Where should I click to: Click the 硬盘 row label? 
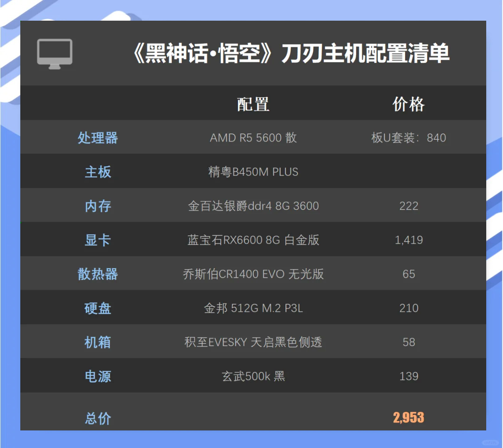98,308
